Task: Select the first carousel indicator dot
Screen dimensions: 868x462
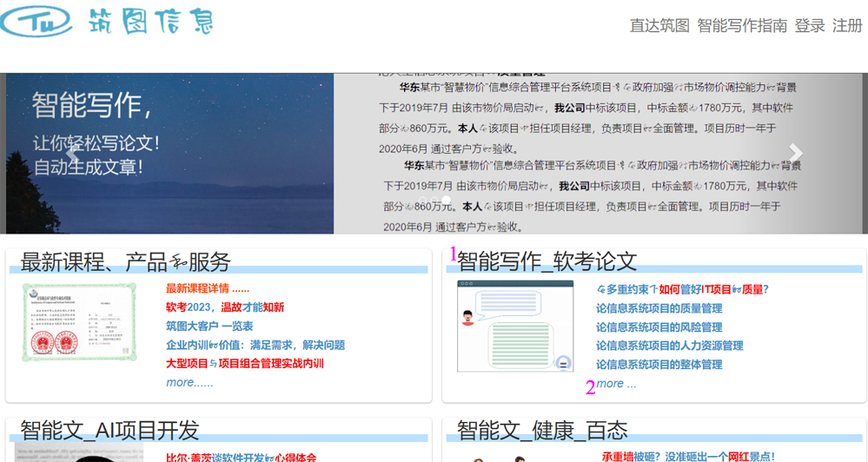Action: (422, 200)
